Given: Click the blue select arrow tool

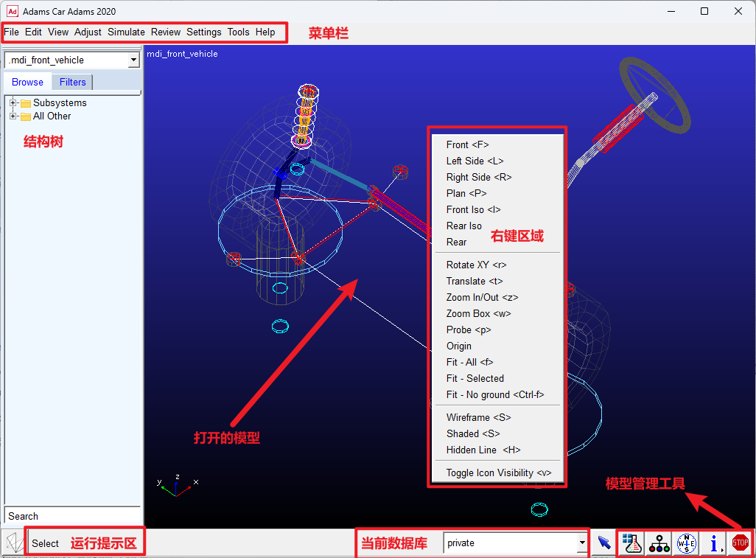Looking at the screenshot, I should pyautogui.click(x=604, y=543).
